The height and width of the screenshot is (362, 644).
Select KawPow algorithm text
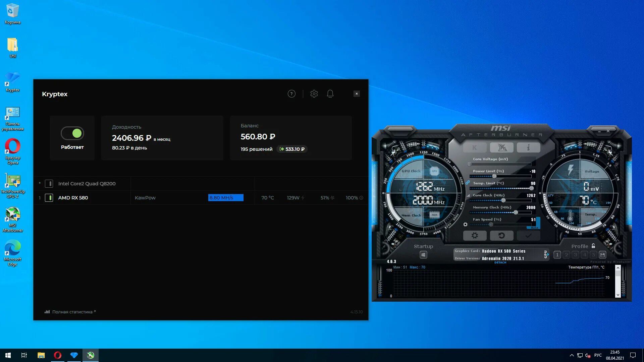tap(145, 198)
